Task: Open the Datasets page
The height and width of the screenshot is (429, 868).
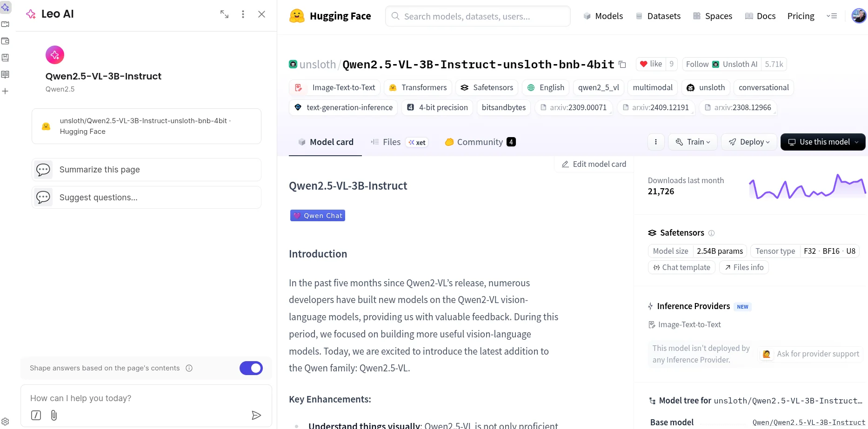Action: [658, 16]
